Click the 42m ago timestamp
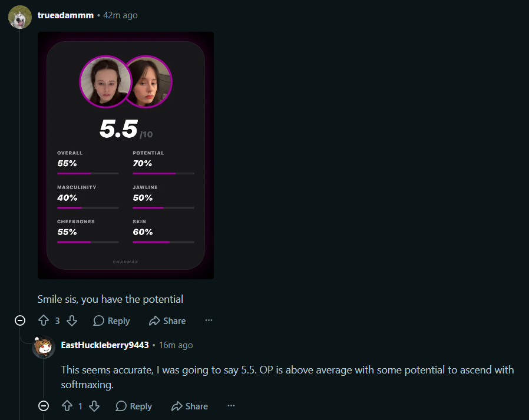 [x=120, y=15]
